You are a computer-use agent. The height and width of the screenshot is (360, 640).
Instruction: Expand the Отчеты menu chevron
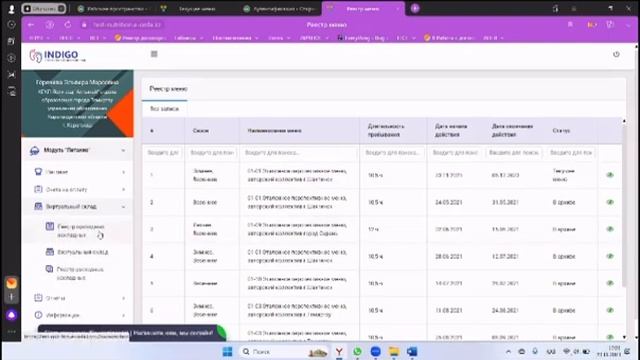[x=123, y=298]
